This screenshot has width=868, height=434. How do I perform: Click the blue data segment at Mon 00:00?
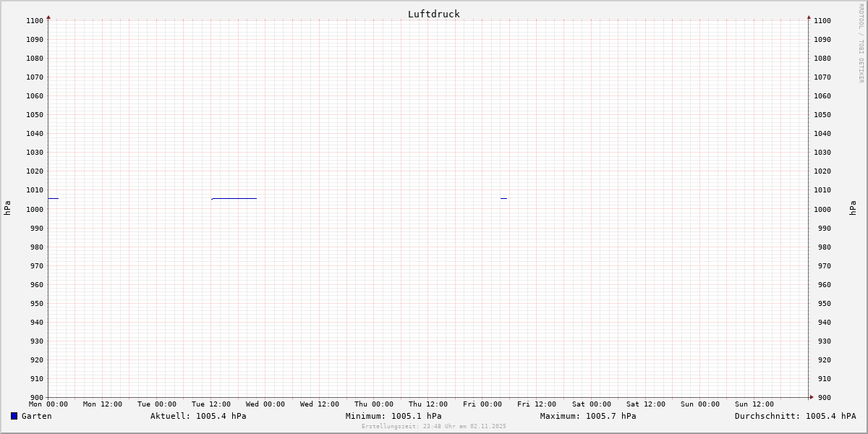[x=53, y=198]
